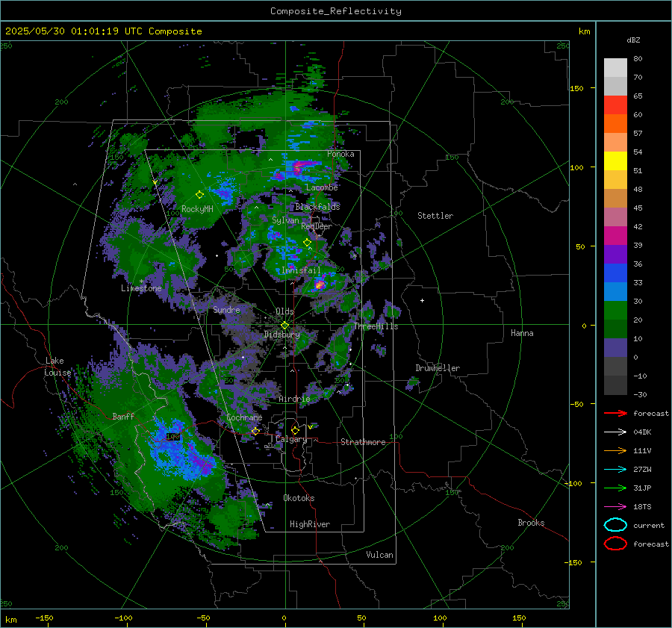Viewport: 672px width, 628px height.
Task: Click the bright green 20-30 dBZ swatch
Action: [615, 310]
